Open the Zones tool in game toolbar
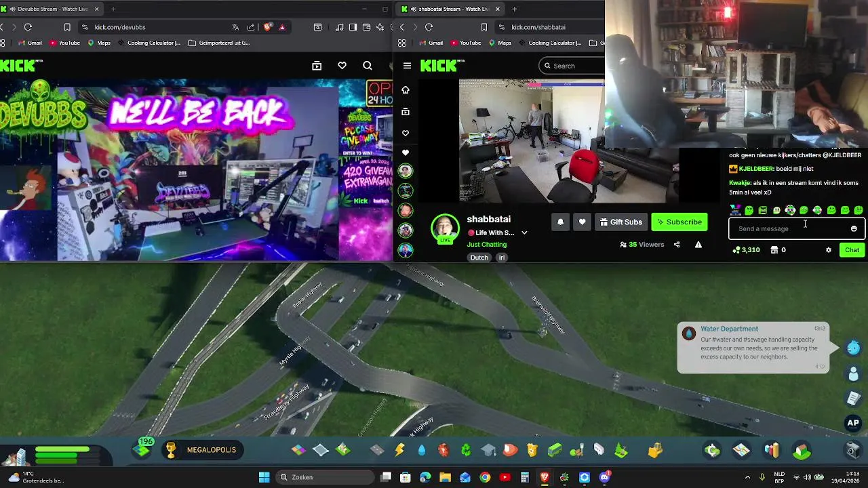Viewport: 868px width, 488px height. (x=299, y=450)
